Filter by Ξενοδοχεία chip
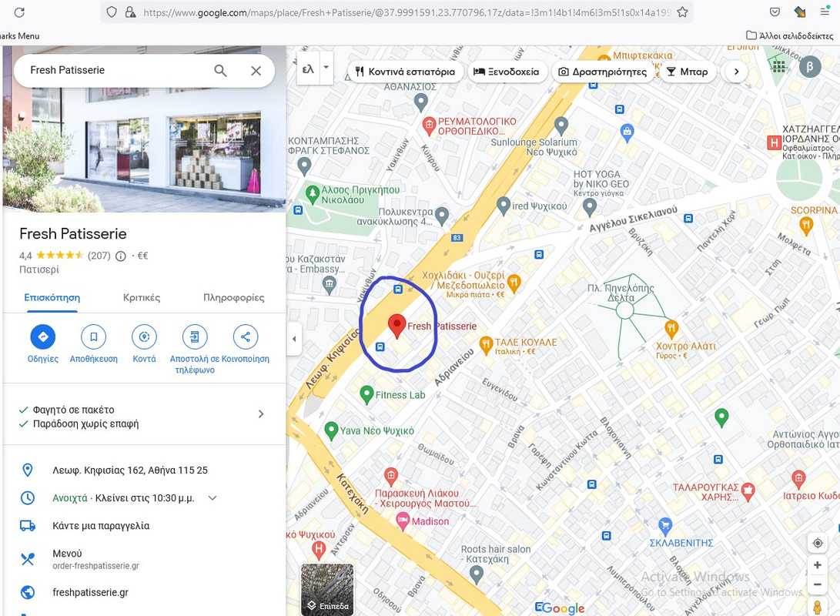Viewport: 840px width, 616px height. coord(507,72)
